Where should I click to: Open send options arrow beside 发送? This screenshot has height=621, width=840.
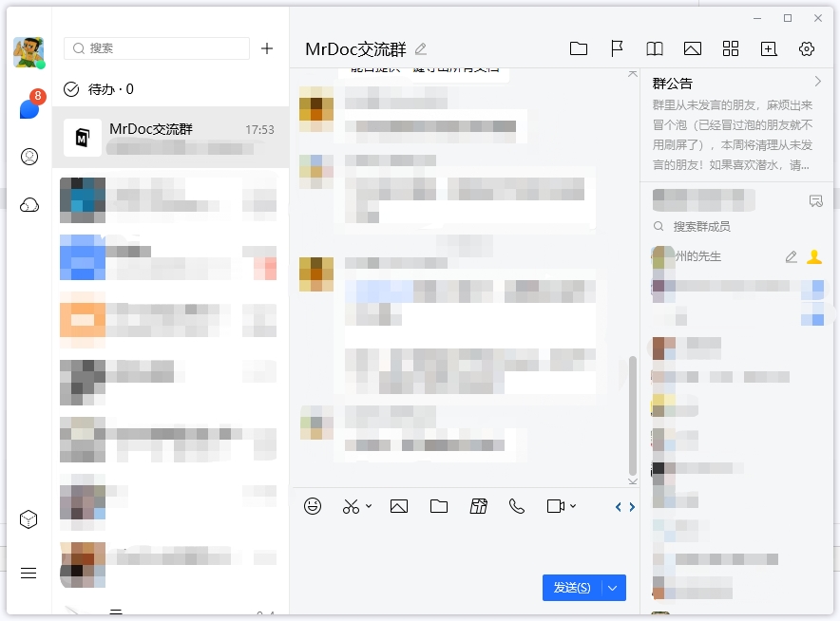click(613, 588)
